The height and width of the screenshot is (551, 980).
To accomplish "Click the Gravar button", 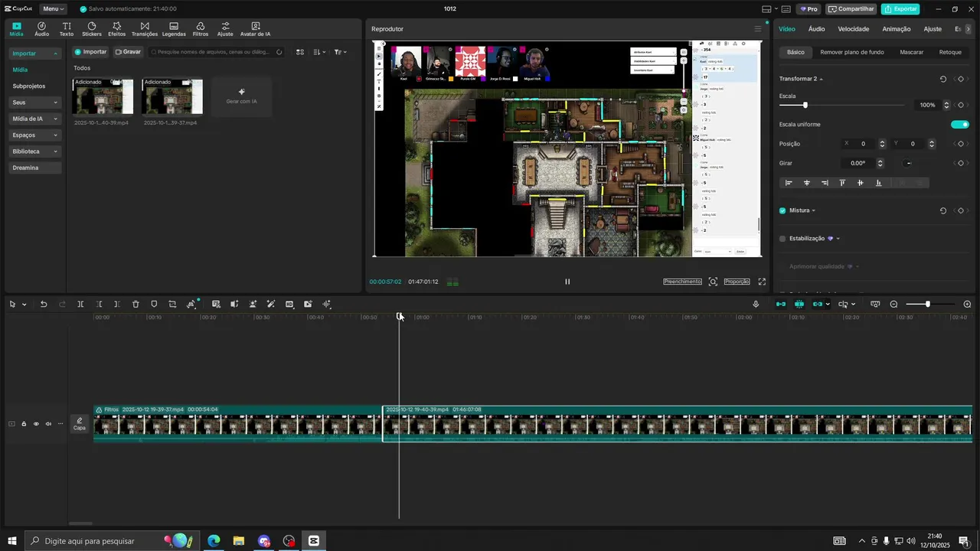I will coord(128,52).
